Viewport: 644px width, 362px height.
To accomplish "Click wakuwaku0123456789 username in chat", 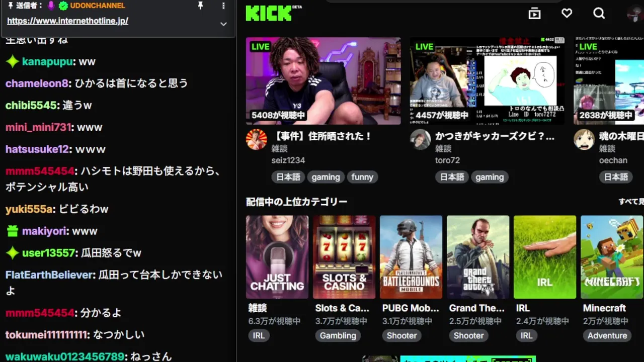I will pyautogui.click(x=65, y=356).
